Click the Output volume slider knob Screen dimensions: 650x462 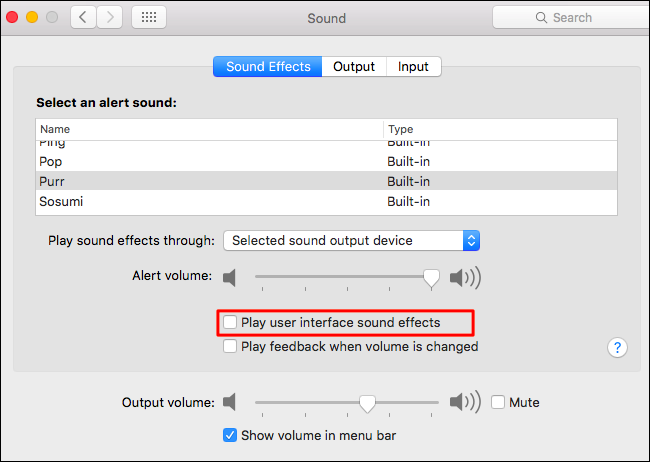point(367,402)
